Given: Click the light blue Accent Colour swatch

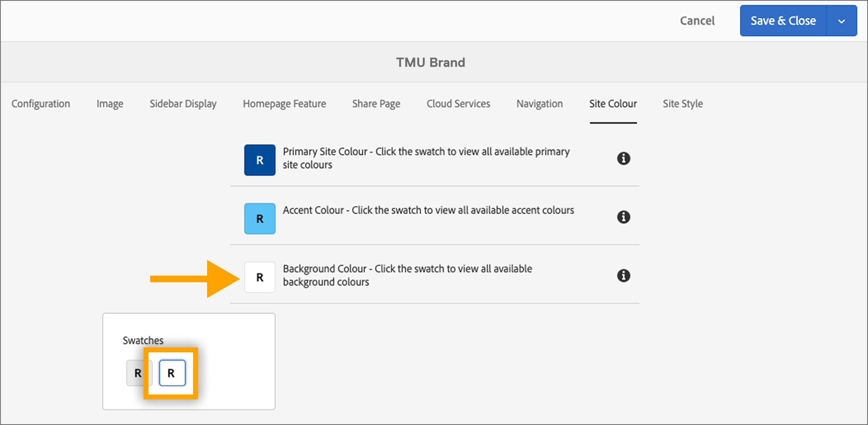Looking at the screenshot, I should [259, 219].
